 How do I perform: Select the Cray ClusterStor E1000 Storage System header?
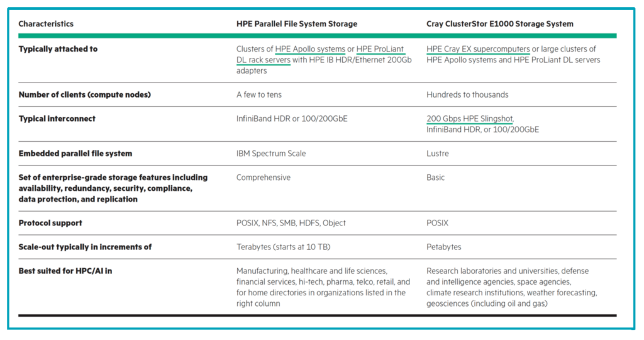500,24
